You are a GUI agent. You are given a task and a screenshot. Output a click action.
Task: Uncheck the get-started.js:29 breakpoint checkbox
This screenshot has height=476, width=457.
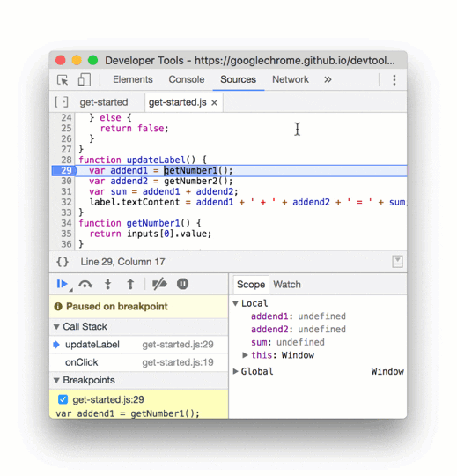pos(63,399)
